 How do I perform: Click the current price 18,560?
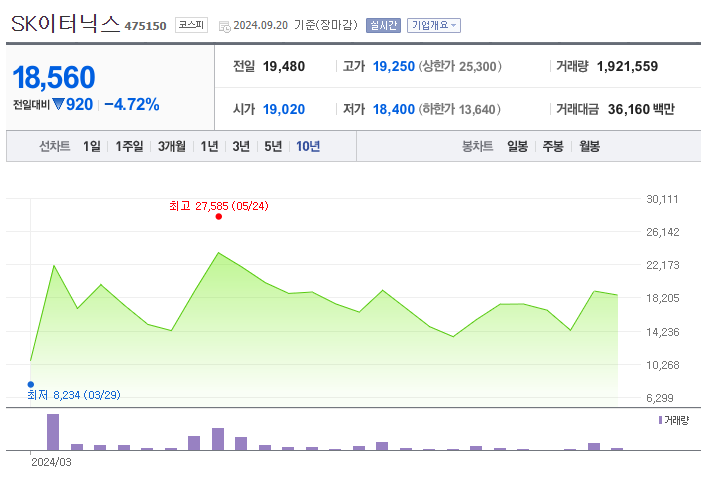tap(54, 77)
